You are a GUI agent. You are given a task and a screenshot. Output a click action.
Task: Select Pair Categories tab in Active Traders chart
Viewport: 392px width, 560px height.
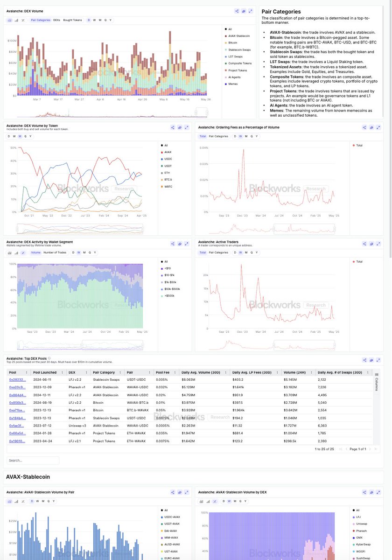218,252
